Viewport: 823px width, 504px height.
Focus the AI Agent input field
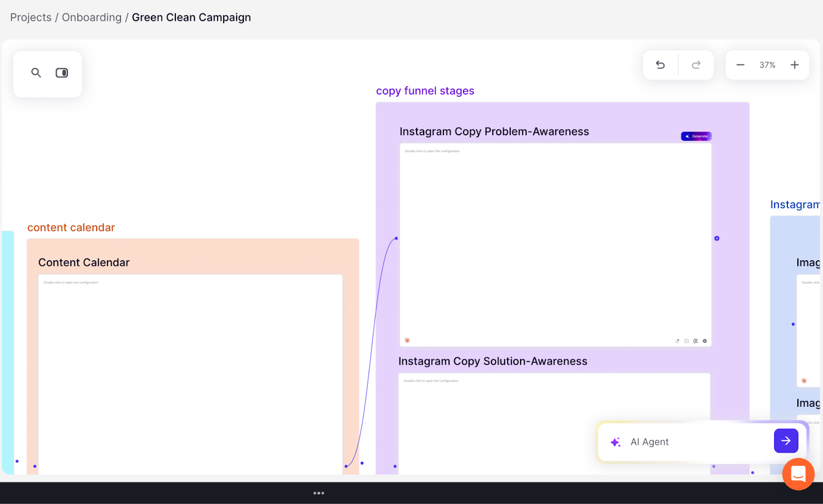pyautogui.click(x=694, y=442)
